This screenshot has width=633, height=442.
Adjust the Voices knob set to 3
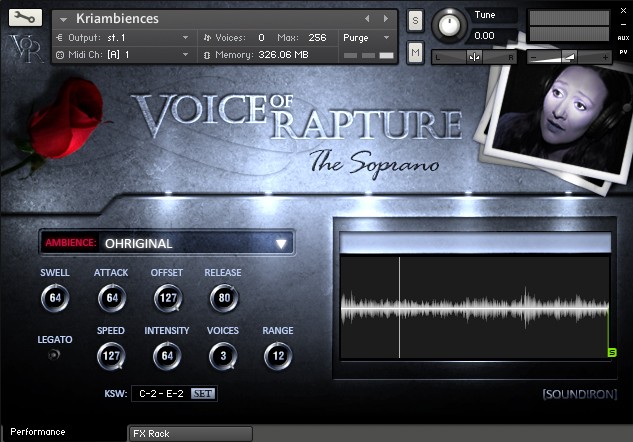click(x=223, y=356)
